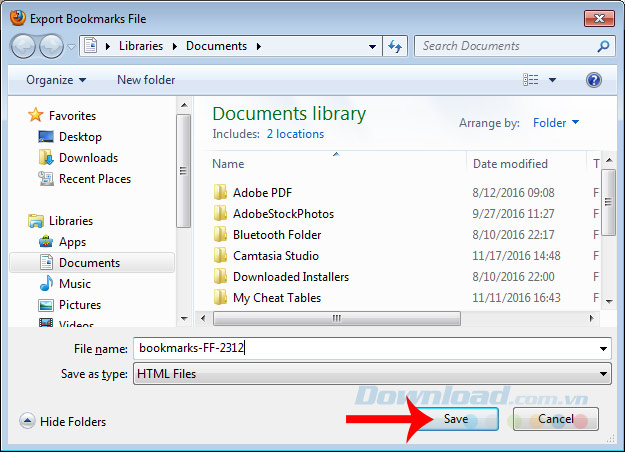This screenshot has width=625, height=452.
Task: Select the 9/27/2016 11:27 date cell
Action: pyautogui.click(x=513, y=214)
